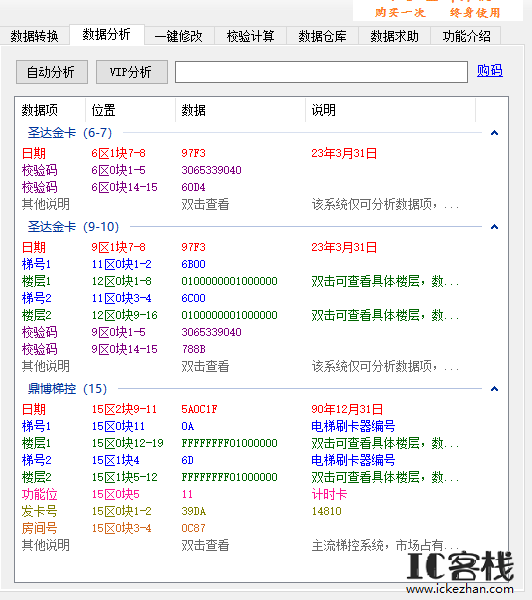Select the 圣达金卡 (6-7) group title

(x=70, y=133)
